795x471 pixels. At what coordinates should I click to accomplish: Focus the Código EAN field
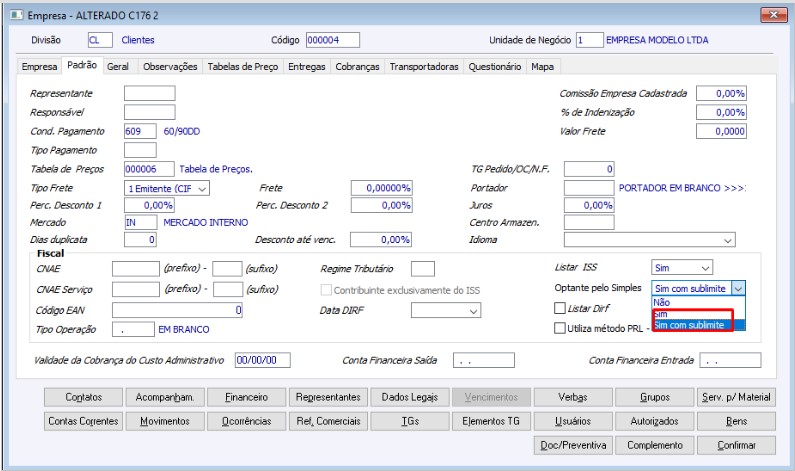tap(177, 310)
